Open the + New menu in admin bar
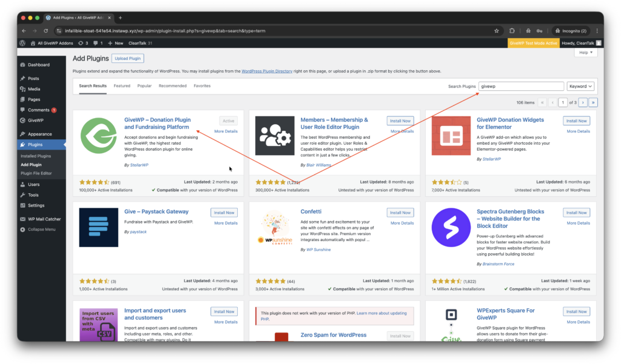The width and height of the screenshot is (621, 364). coord(115,42)
